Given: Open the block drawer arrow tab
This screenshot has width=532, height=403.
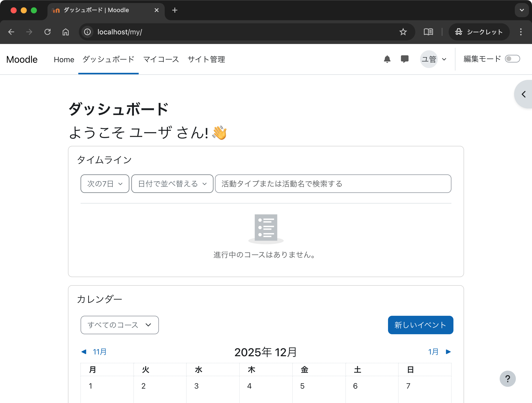Looking at the screenshot, I should 524,94.
